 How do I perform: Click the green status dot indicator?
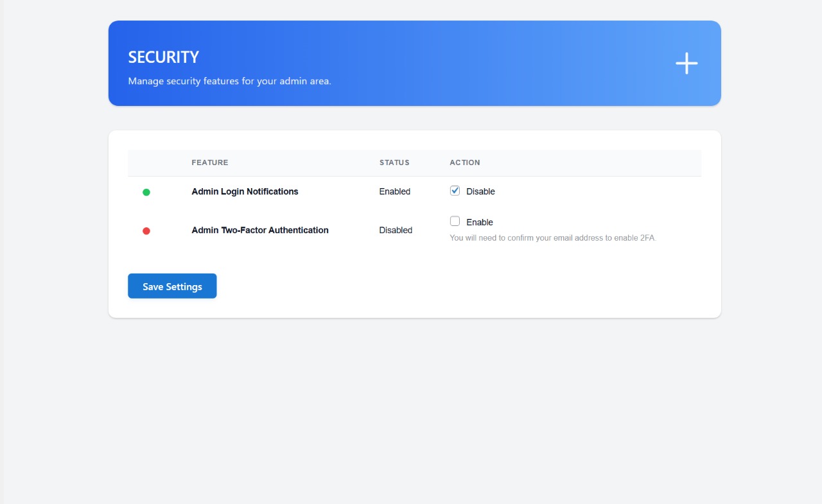(x=146, y=192)
